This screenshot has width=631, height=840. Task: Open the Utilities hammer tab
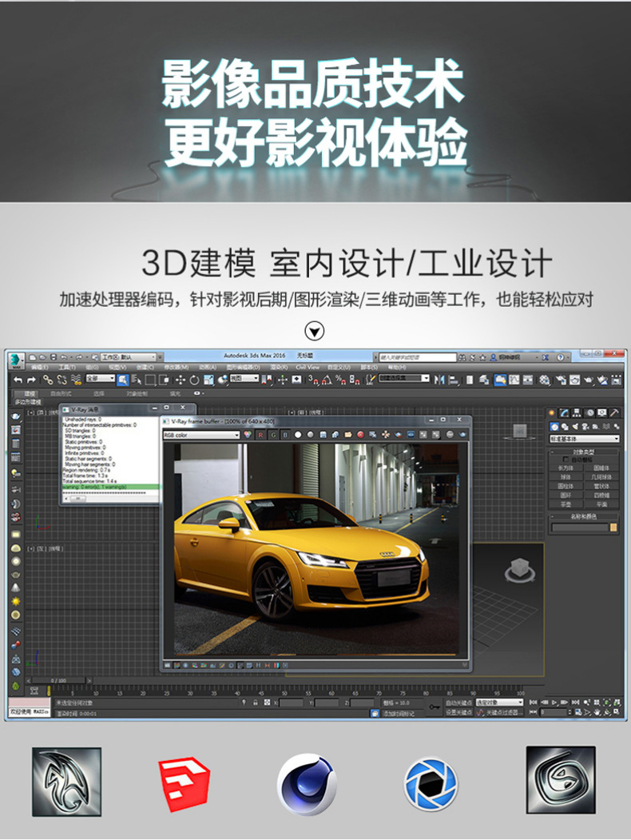click(614, 412)
